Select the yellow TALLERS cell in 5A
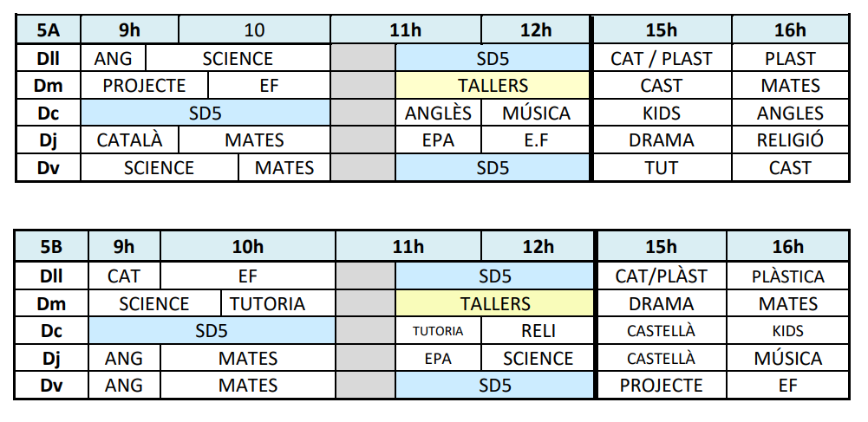Screen dimensions: 868x422 [493, 86]
